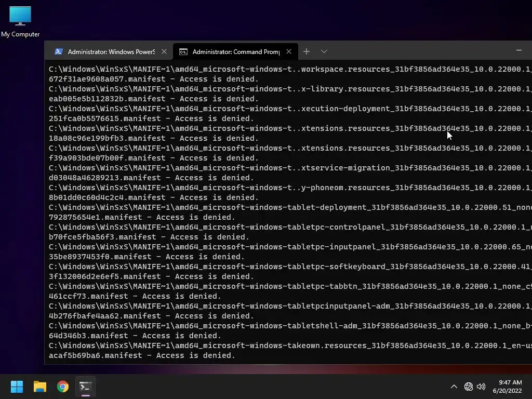Click the Windows Terminal taskbar icon
The image size is (532, 399).
click(x=86, y=387)
